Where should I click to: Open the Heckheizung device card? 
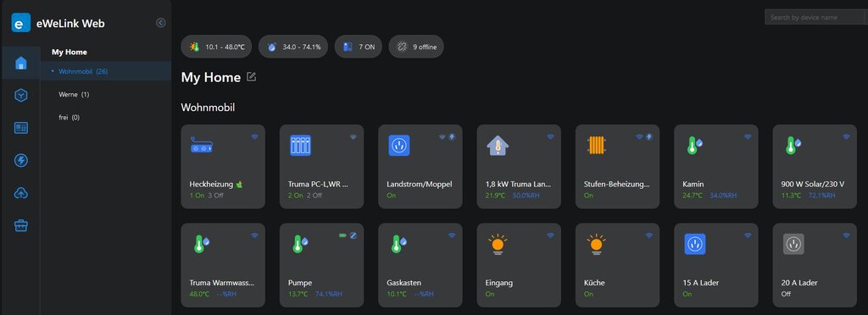click(x=223, y=166)
